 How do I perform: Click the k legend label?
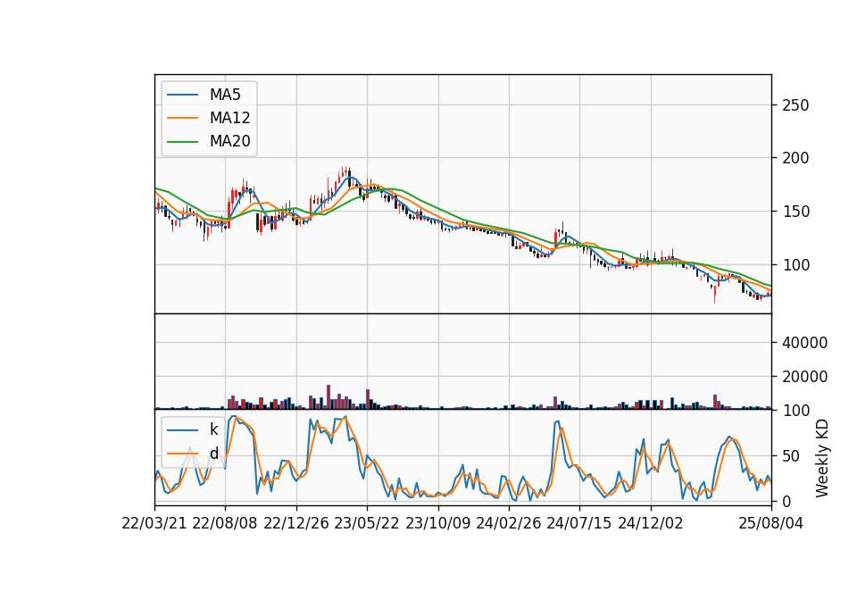(x=213, y=429)
